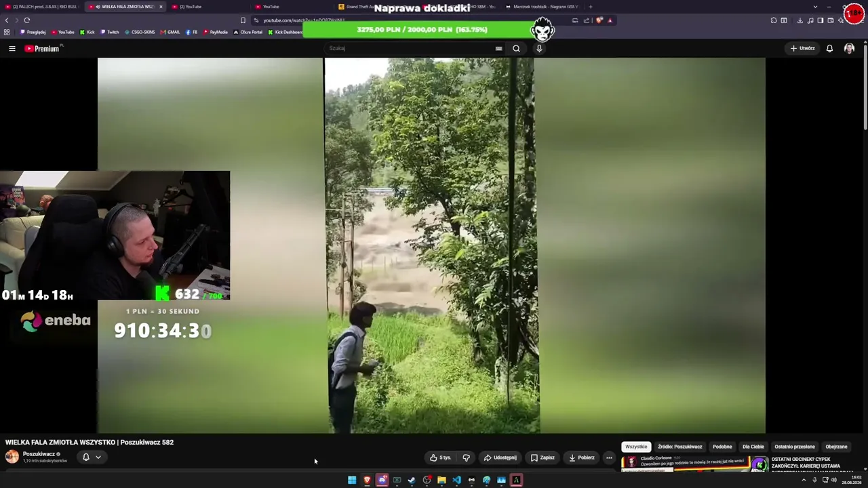The width and height of the screenshot is (868, 488).
Task: Select the "Ostatnio przesłane" filter chip
Action: [x=795, y=447]
